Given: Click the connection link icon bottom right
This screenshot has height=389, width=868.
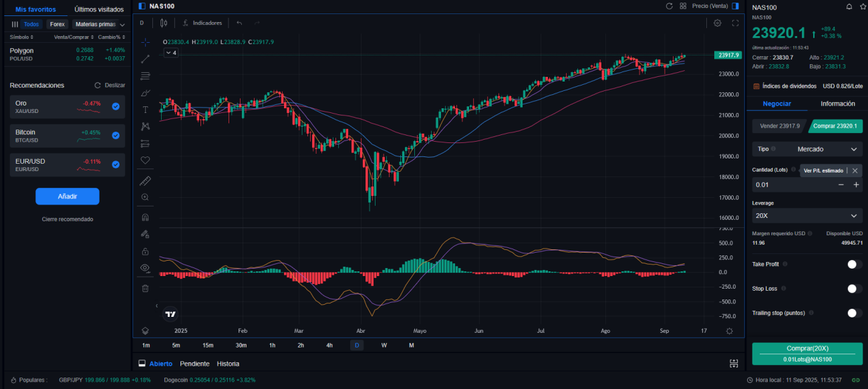Looking at the screenshot, I should tap(856, 380).
